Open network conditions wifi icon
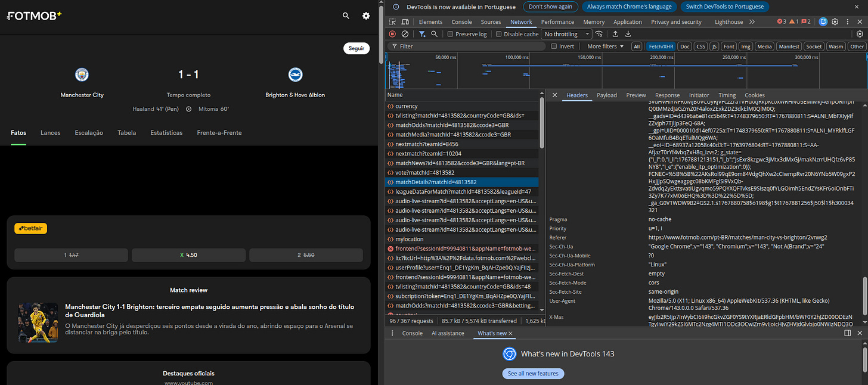 [x=599, y=34]
